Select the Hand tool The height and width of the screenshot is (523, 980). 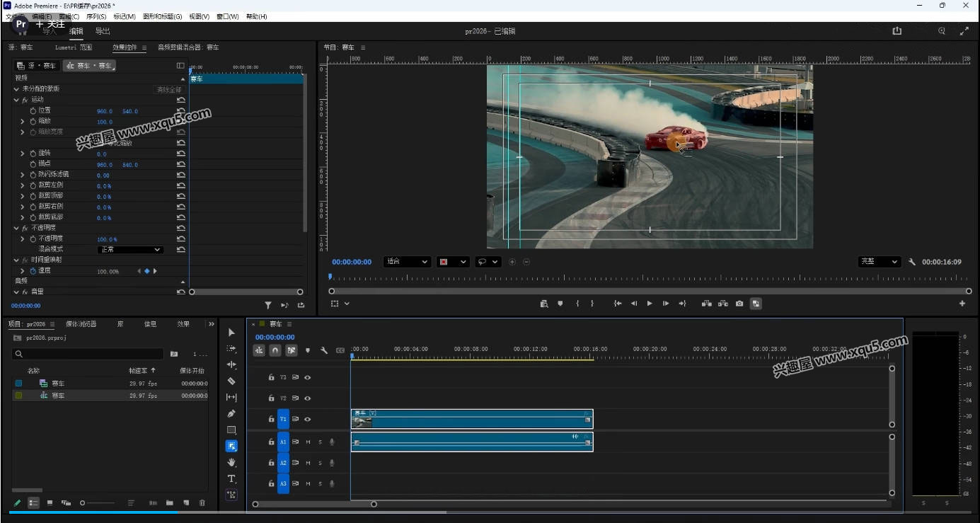(x=231, y=462)
